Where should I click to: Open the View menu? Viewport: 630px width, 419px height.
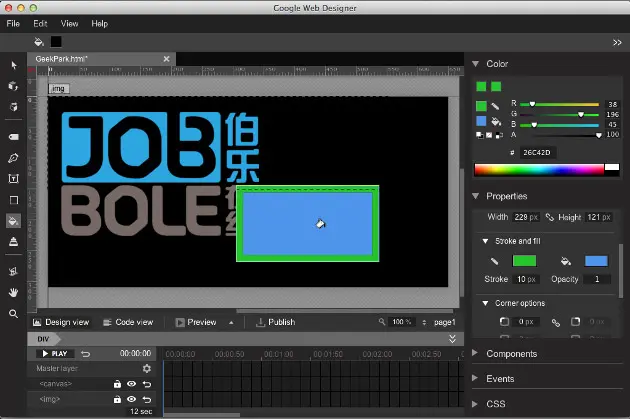[x=70, y=24]
